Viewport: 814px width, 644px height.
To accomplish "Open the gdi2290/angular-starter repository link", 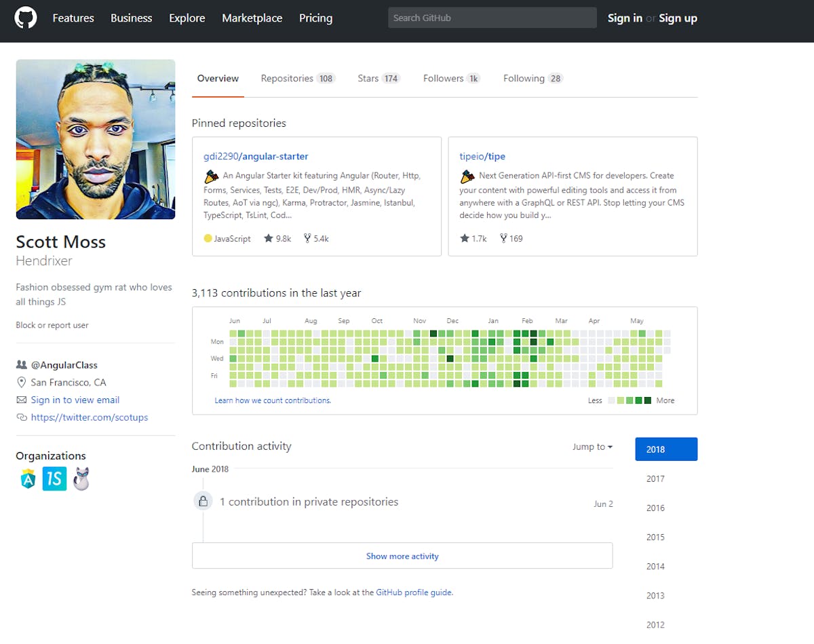I will 256,156.
